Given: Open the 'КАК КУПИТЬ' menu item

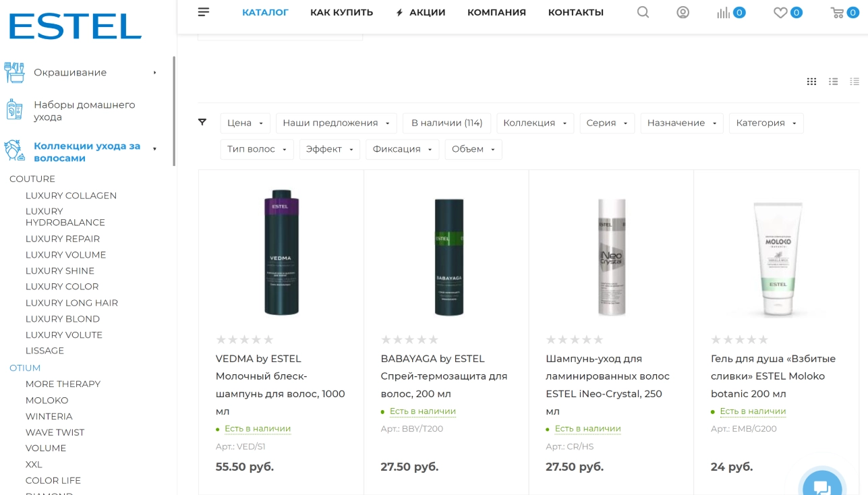Looking at the screenshot, I should [x=341, y=12].
